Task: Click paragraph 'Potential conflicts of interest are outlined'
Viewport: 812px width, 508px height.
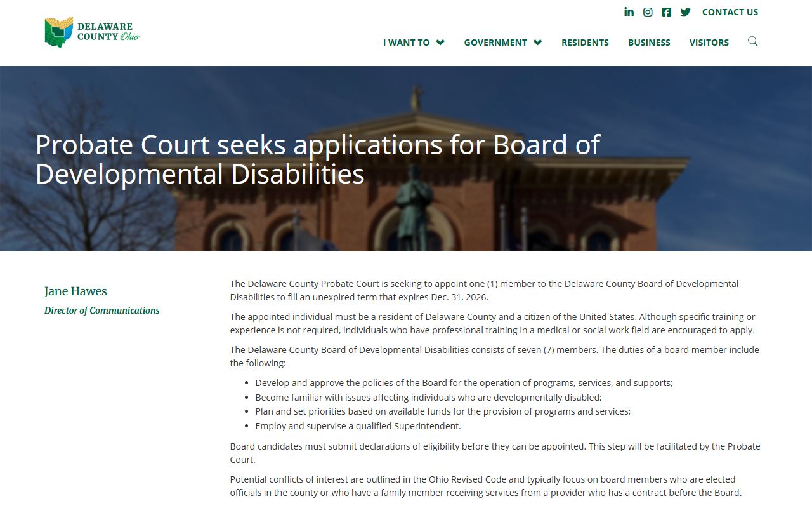Action: (486, 486)
